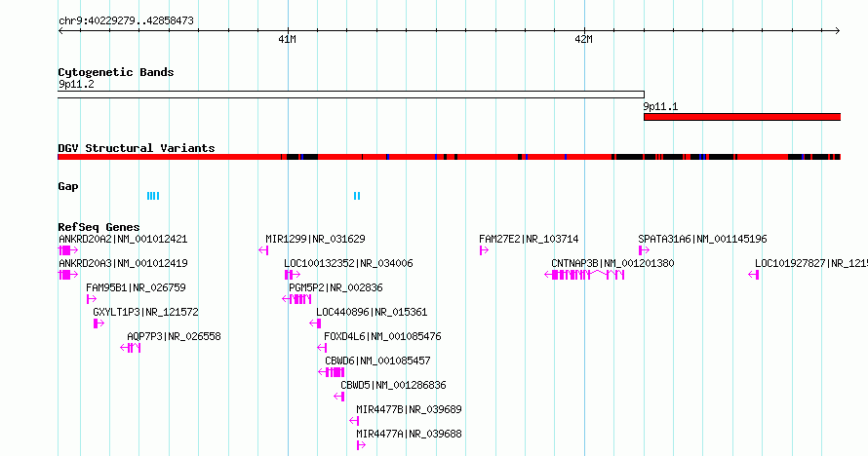Open the LOC100132352 gene glyph
Screen dimensions: 868x456
(x=293, y=275)
